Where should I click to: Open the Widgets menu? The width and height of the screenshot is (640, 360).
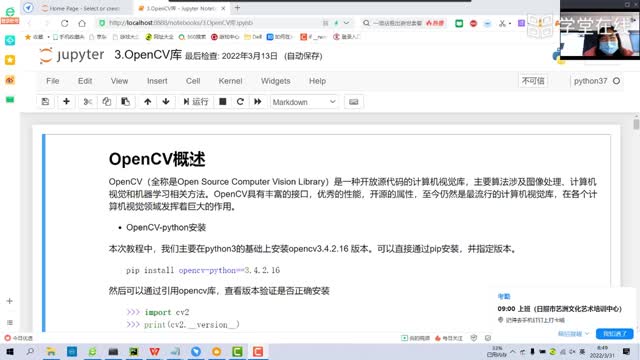click(276, 81)
